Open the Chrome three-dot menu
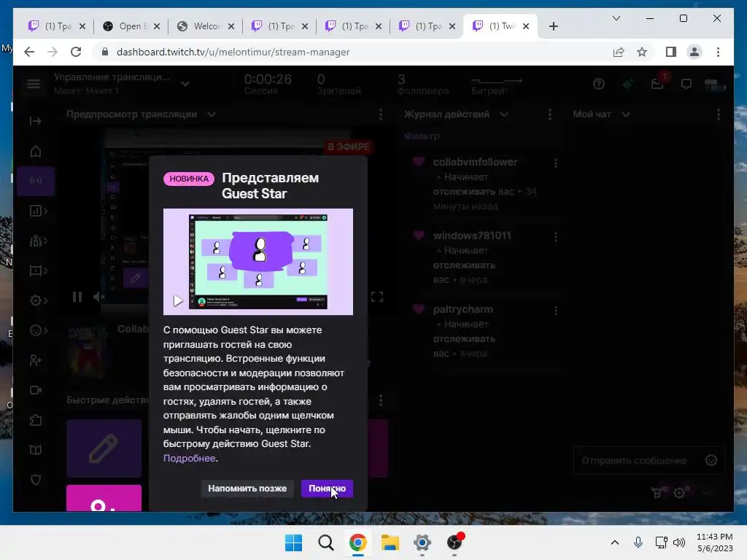The width and height of the screenshot is (747, 560). [718, 52]
